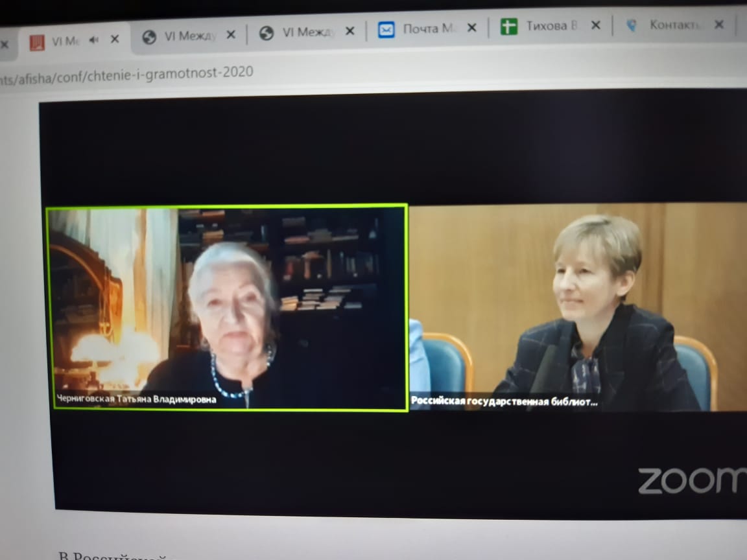Click the Российская государственная библиот... caption
This screenshot has height=560, width=747.
[x=504, y=401]
